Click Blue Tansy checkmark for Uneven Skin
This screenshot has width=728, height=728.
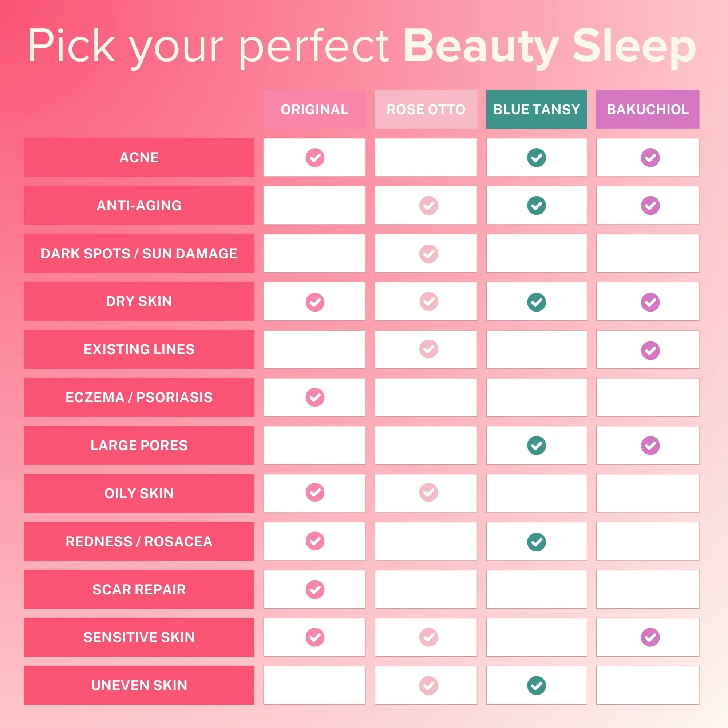pyautogui.click(x=537, y=685)
